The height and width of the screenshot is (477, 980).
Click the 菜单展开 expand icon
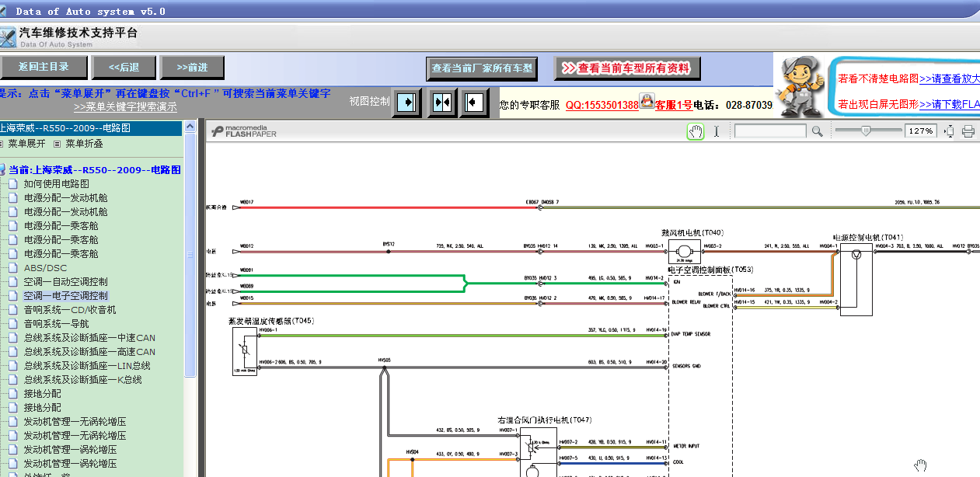(2, 144)
